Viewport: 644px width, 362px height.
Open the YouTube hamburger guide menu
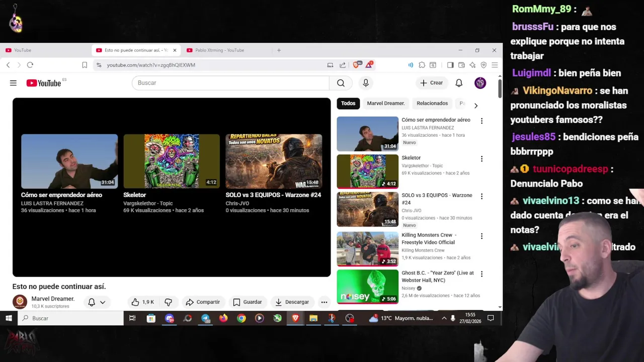[13, 83]
